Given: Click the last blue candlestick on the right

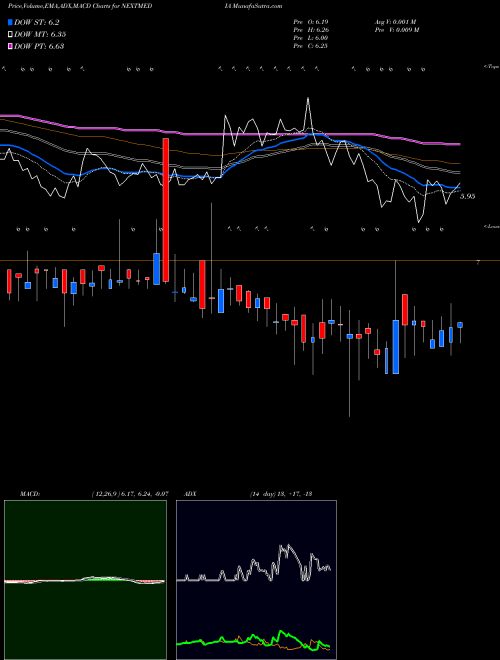Looking at the screenshot, I should (x=460, y=325).
